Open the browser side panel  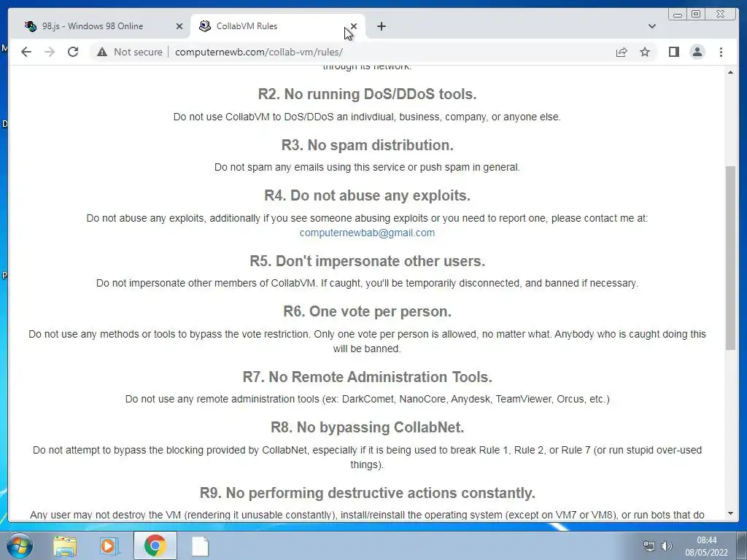pyautogui.click(x=673, y=52)
